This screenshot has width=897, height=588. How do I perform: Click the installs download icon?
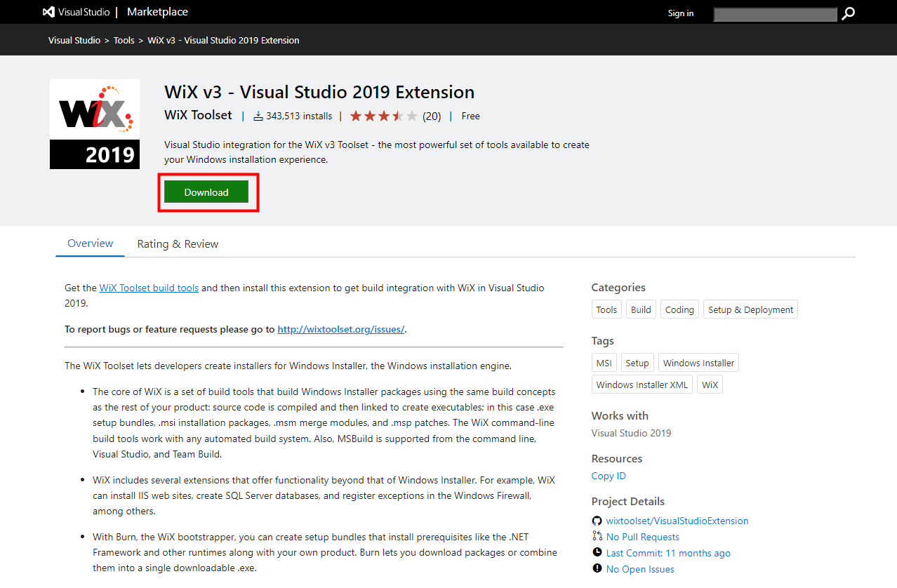258,116
